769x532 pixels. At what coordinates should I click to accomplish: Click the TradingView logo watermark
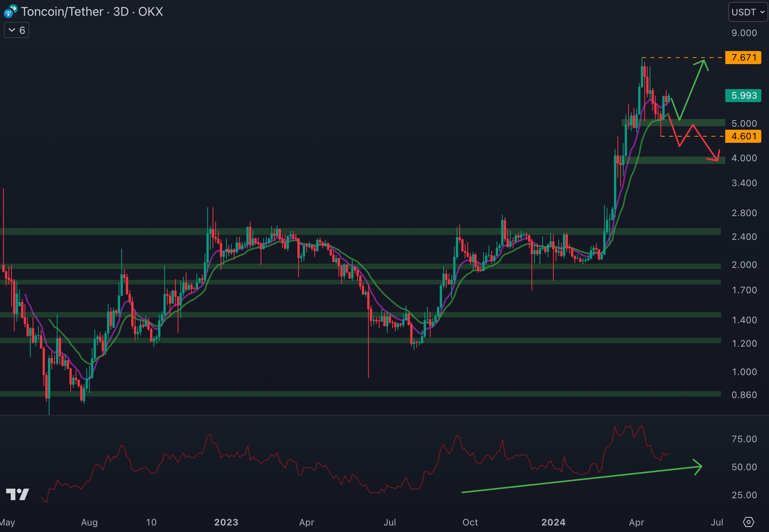[18, 494]
